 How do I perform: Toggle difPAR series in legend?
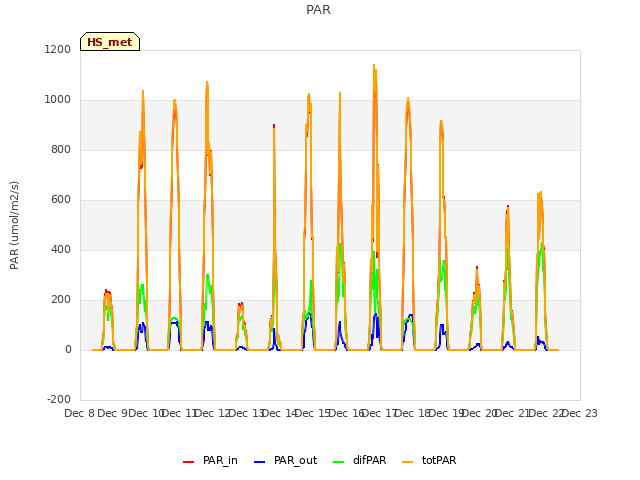point(360,460)
